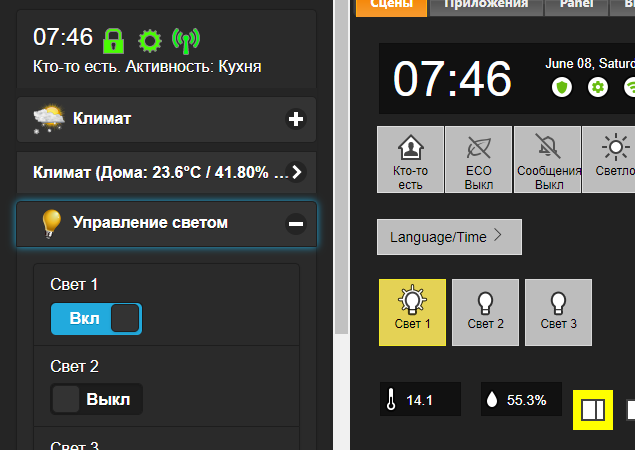
Task: Click the light bulb icon beside Управление светом
Action: pos(51,223)
